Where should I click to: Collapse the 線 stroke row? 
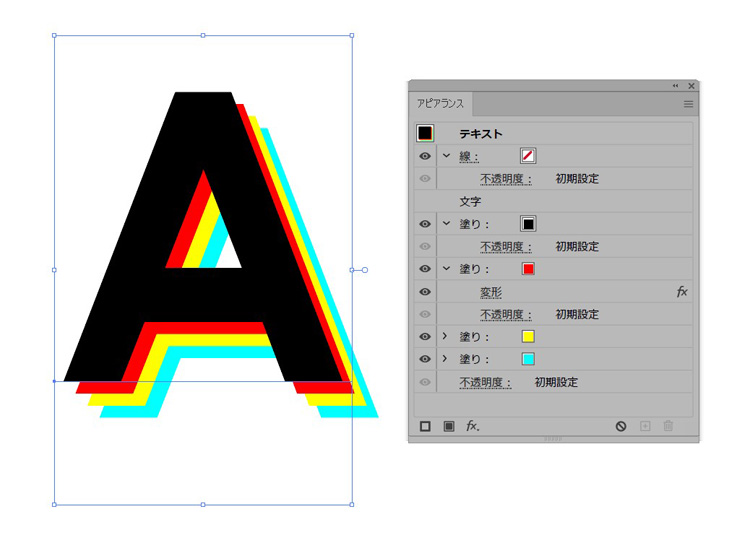point(446,155)
